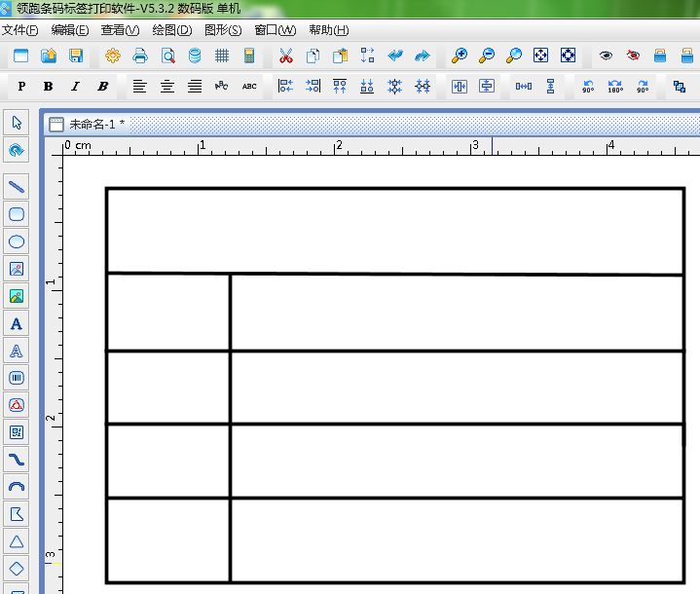Click the scissors cut icon

[285, 56]
